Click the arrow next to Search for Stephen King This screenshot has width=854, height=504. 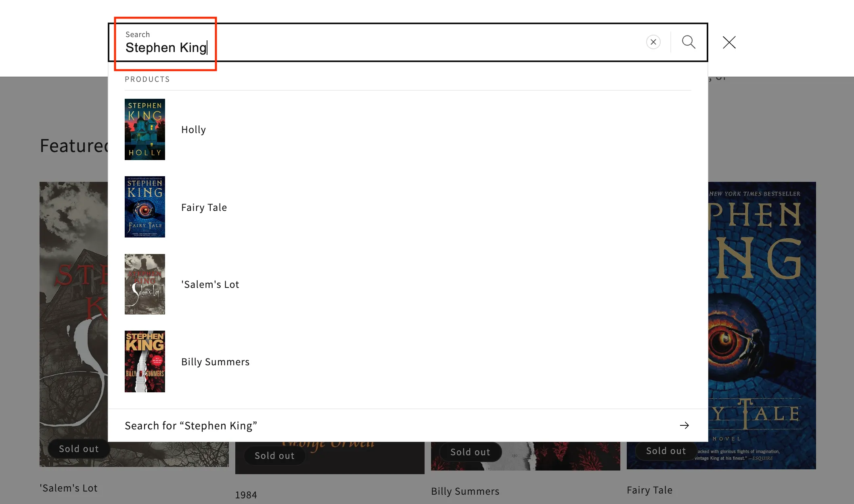[684, 425]
